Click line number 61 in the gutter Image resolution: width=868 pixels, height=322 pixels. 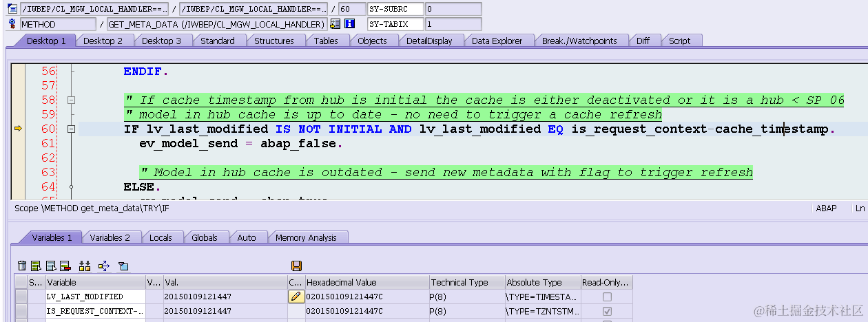(x=48, y=143)
